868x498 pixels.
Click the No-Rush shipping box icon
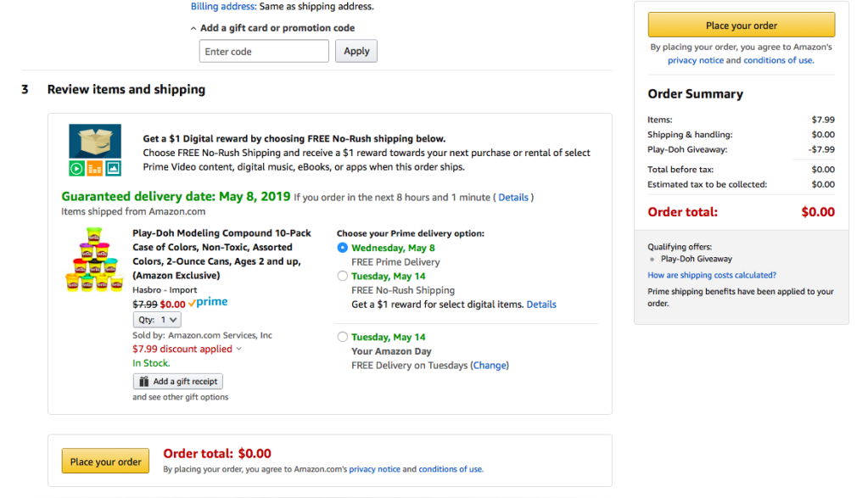coord(94,141)
